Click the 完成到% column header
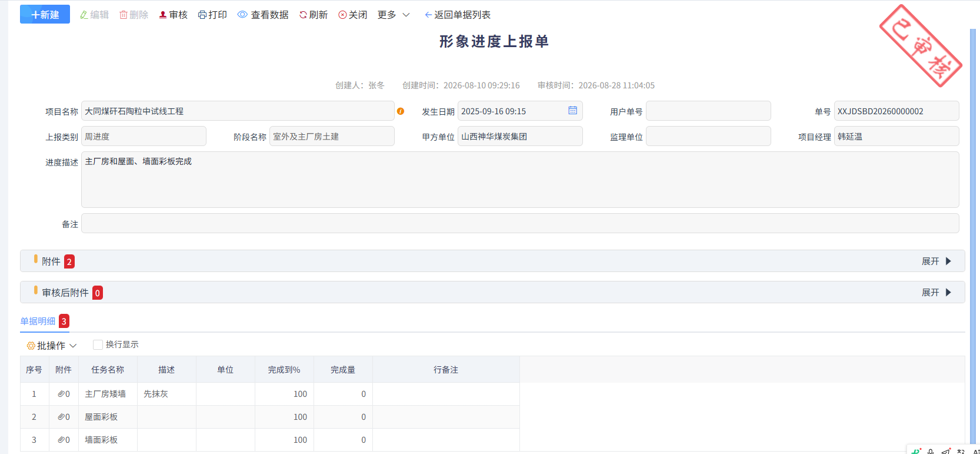The height and width of the screenshot is (454, 980). 284,369
